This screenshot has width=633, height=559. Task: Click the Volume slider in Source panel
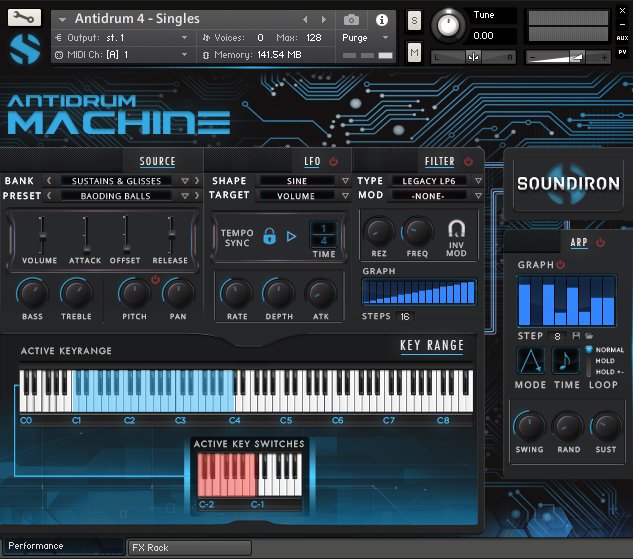pos(40,235)
